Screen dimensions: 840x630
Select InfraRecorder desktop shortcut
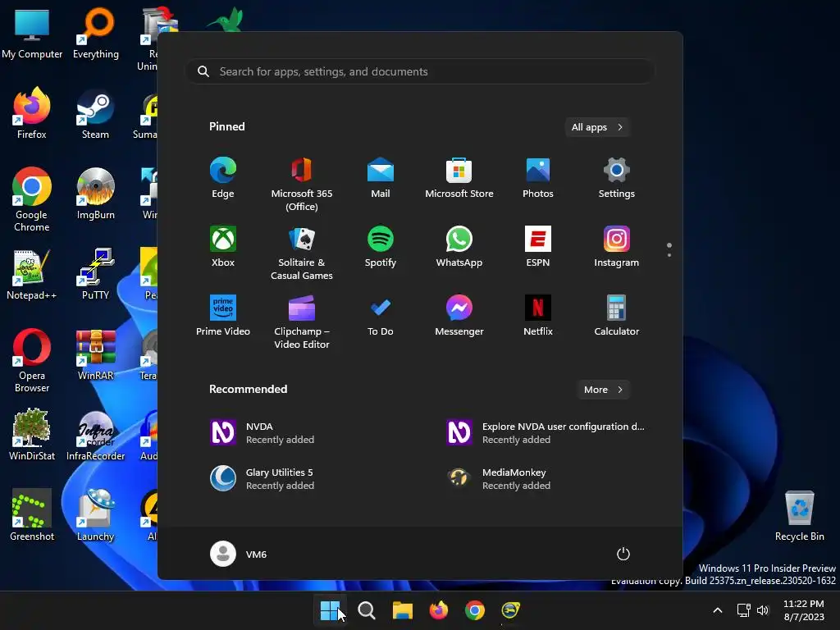pyautogui.click(x=95, y=435)
